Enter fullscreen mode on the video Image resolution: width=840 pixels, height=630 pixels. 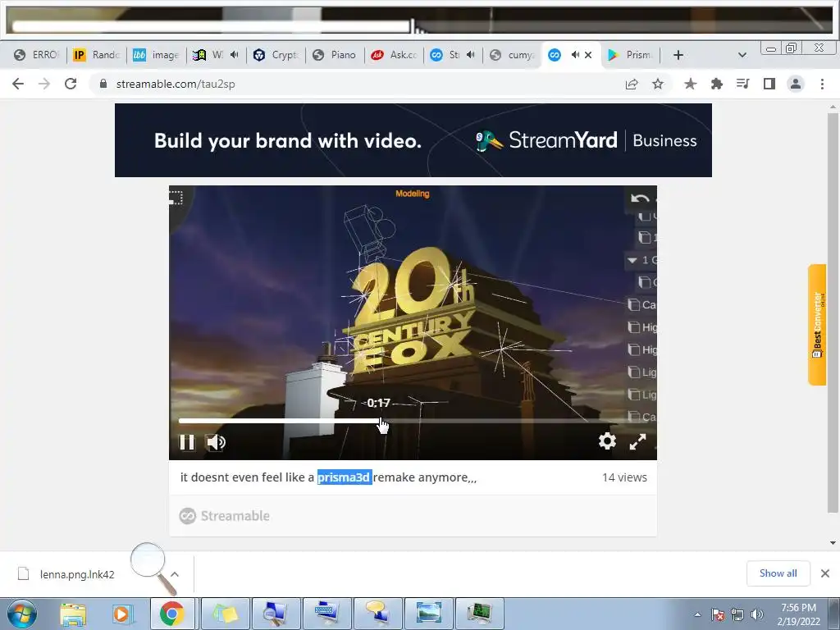[x=637, y=441]
